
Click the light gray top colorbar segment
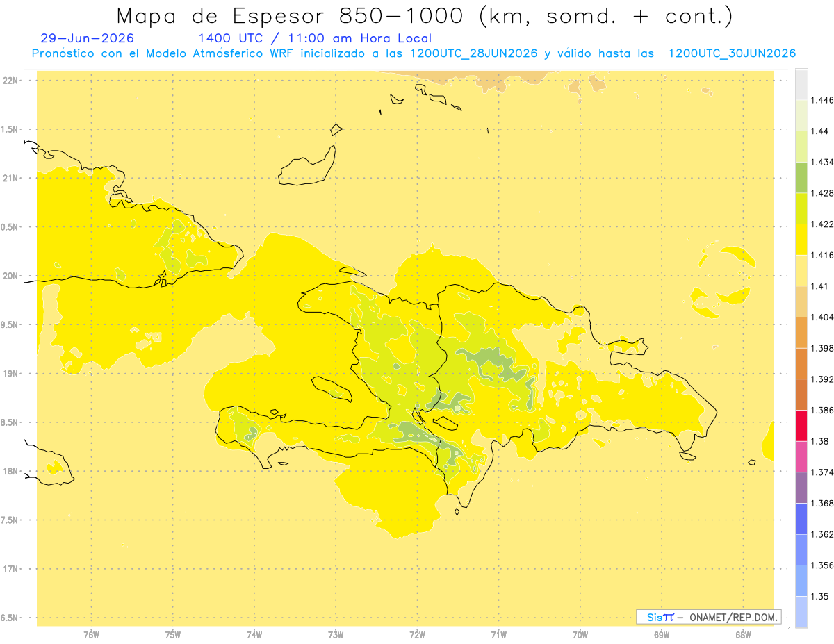801,84
